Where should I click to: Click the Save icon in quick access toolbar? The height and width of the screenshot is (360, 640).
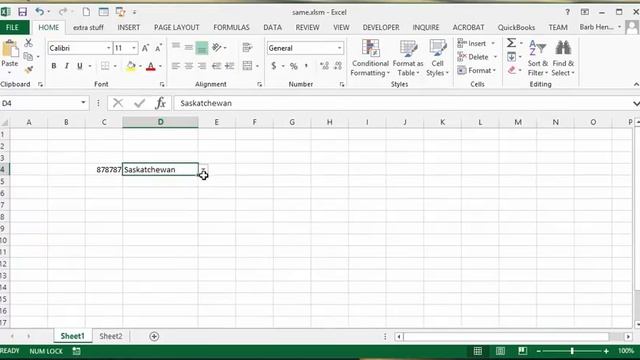pos(22,12)
